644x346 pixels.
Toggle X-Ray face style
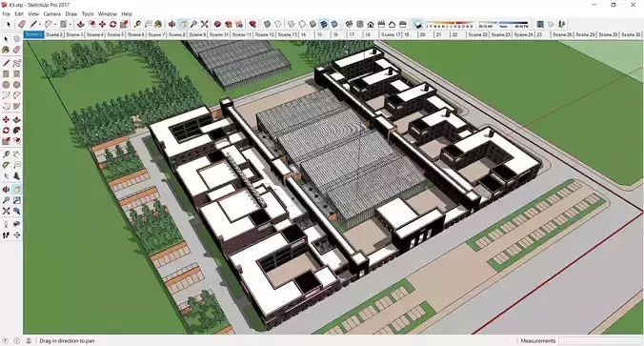[x=268, y=24]
